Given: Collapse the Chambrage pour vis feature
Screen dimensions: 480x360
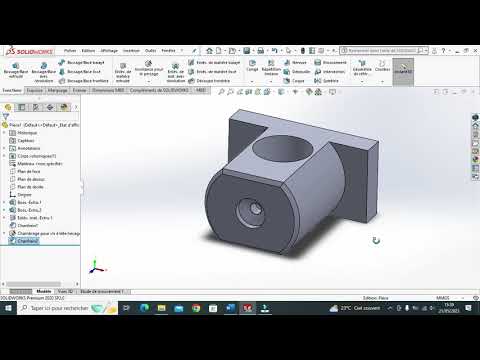Looking at the screenshot, I should (x=4, y=233).
